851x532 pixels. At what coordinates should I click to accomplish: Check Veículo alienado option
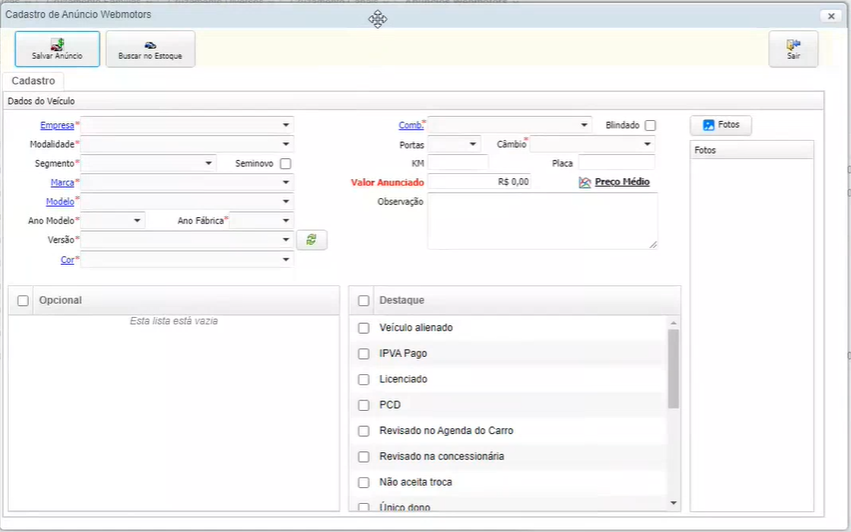coord(364,328)
